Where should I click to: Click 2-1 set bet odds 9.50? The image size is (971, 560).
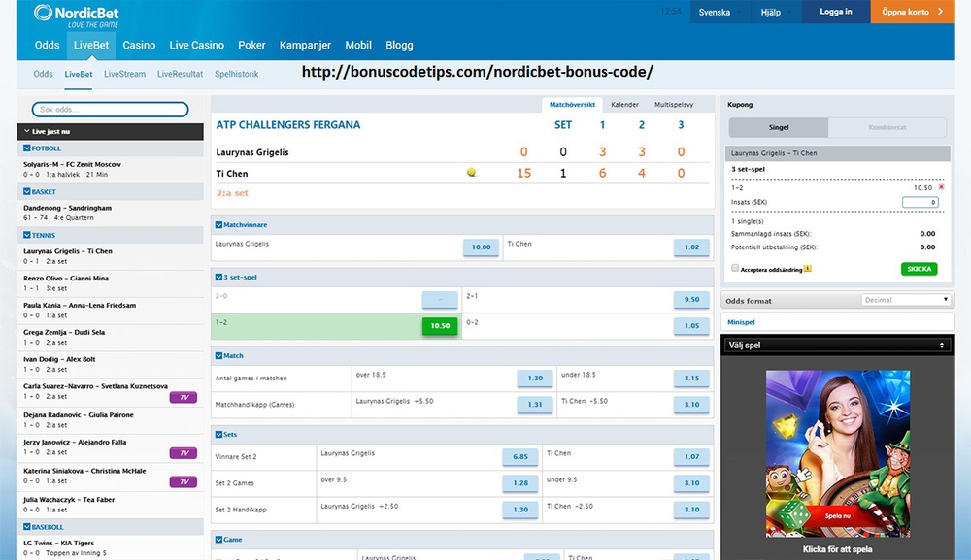pyautogui.click(x=691, y=300)
